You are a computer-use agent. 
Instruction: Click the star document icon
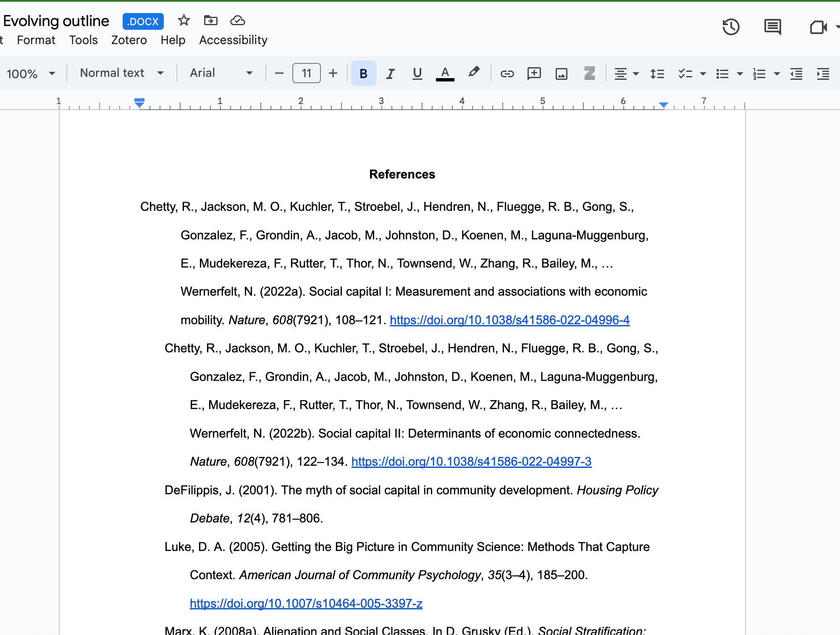click(184, 21)
